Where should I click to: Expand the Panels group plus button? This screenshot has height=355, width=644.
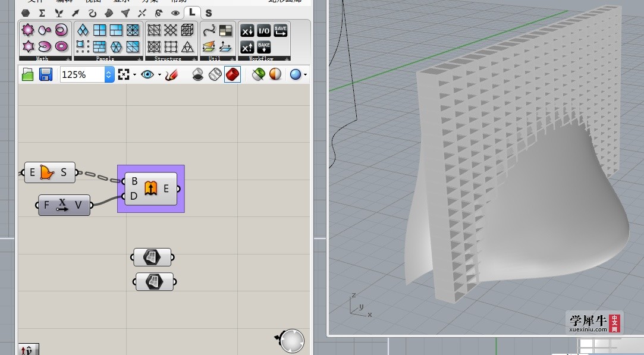pyautogui.click(x=139, y=59)
